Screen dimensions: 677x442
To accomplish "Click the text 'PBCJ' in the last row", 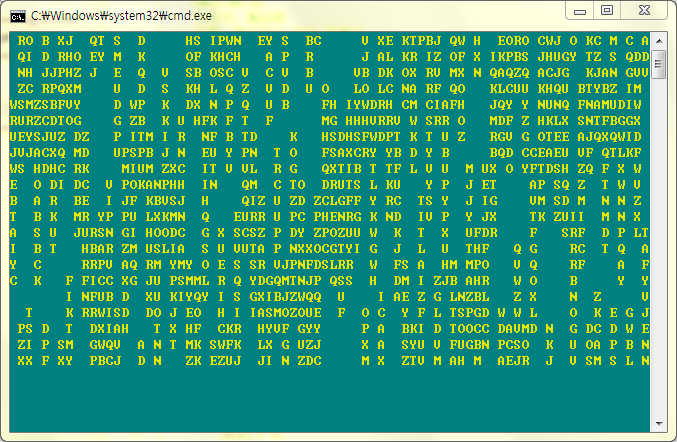I will pyautogui.click(x=105, y=361).
